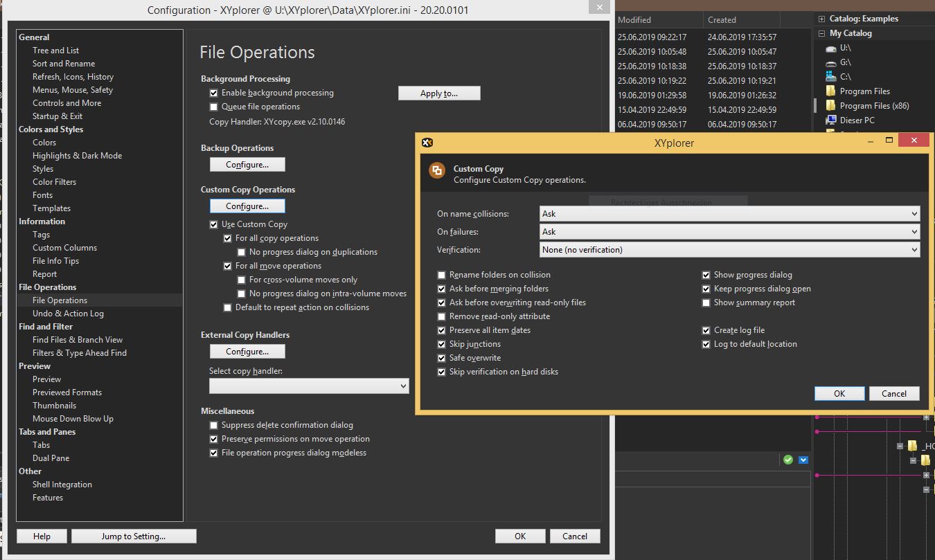
Task: Open On failures dropdown
Action: click(730, 232)
